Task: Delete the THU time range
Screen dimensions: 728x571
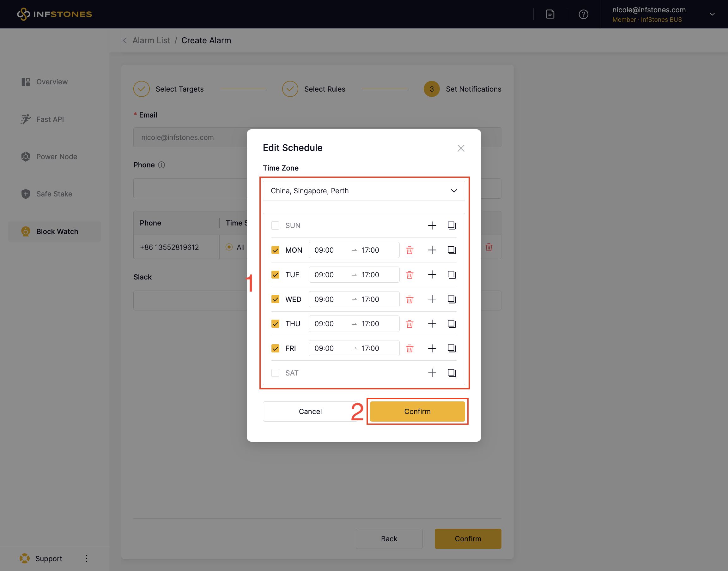Action: pos(409,324)
